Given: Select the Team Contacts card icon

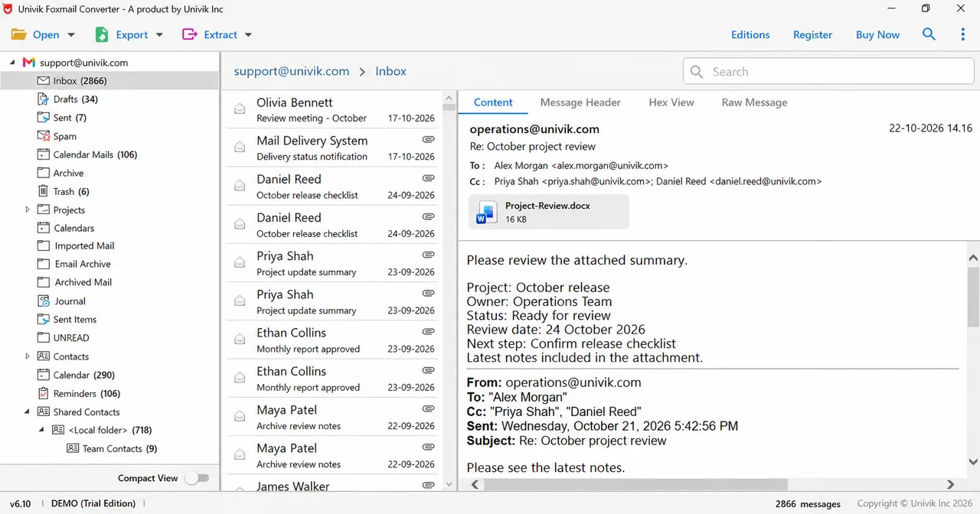Looking at the screenshot, I should pyautogui.click(x=73, y=448).
